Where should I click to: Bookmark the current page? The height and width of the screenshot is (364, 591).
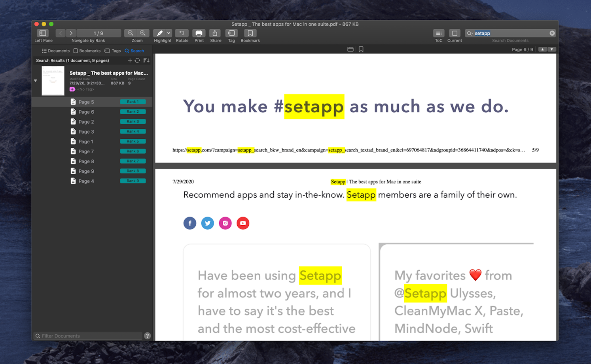coord(250,33)
